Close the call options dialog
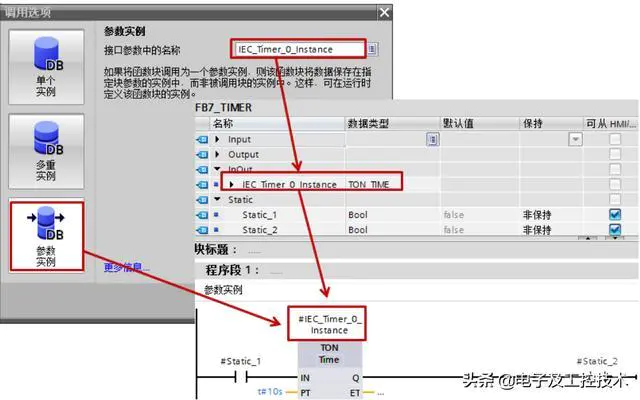The width and height of the screenshot is (640, 400). (x=384, y=13)
